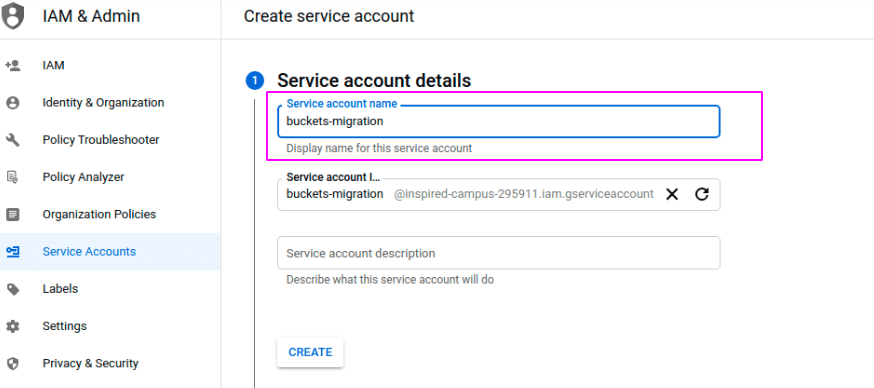This screenshot has width=874, height=388.
Task: Click 'Describe what this service account will do' hint
Action: [x=390, y=279]
